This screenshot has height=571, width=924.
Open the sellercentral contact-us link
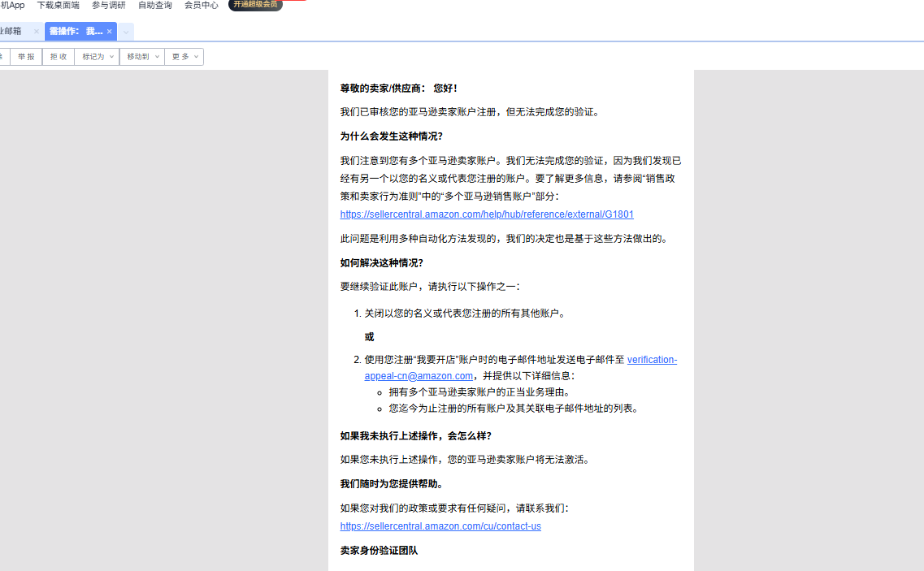[x=440, y=526]
